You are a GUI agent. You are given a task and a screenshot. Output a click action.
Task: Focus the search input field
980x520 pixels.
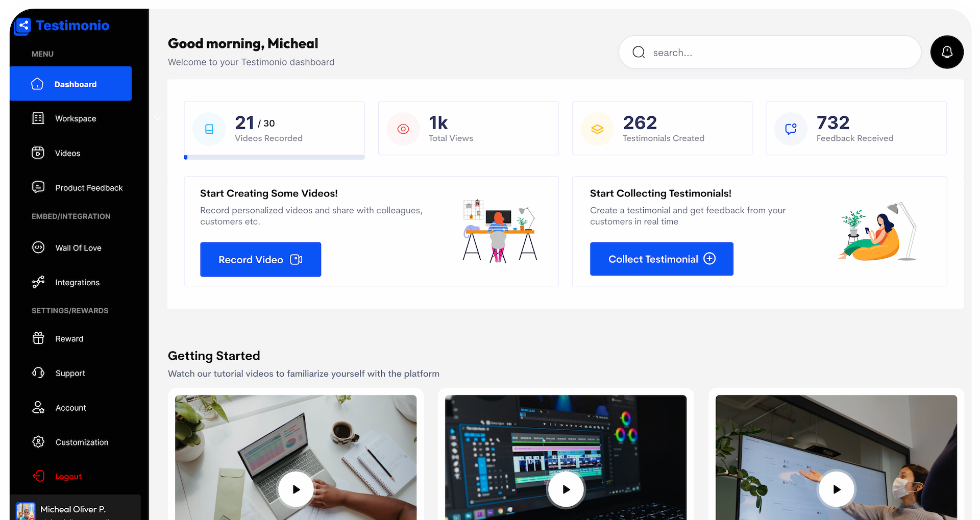[770, 52]
